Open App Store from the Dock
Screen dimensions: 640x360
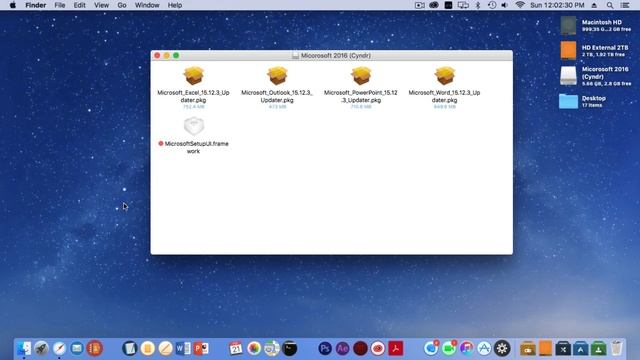pyautogui.click(x=484, y=348)
